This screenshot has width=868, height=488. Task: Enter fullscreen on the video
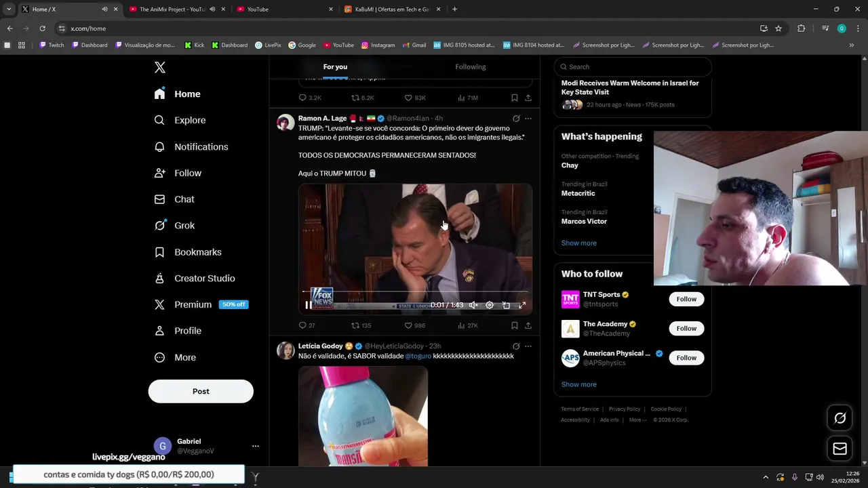tap(522, 305)
